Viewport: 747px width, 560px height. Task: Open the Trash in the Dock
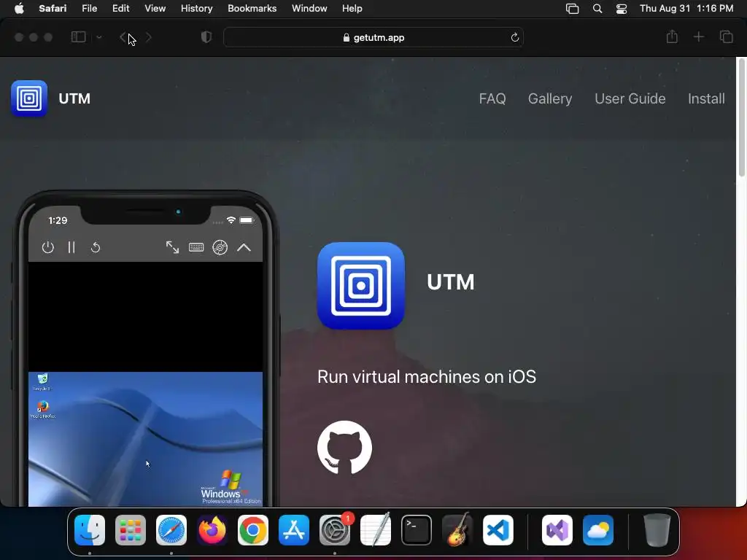point(657,530)
